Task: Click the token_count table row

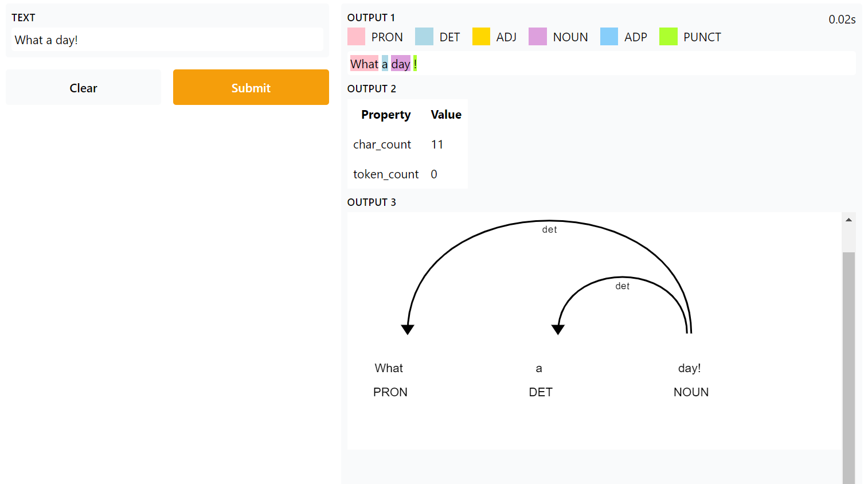Action: (x=408, y=174)
